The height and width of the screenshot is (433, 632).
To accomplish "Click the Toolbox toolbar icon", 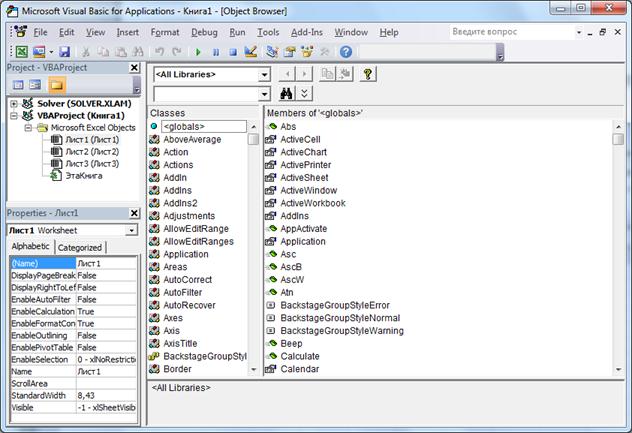I will click(324, 52).
